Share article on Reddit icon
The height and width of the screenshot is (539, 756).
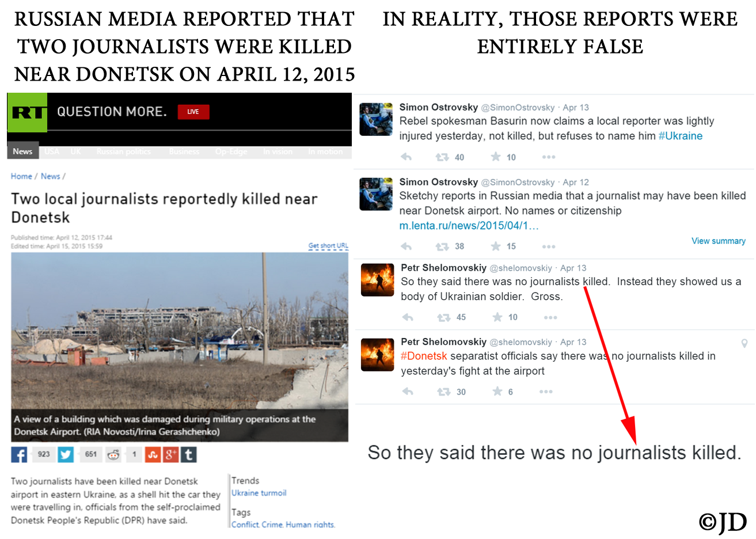point(114,455)
